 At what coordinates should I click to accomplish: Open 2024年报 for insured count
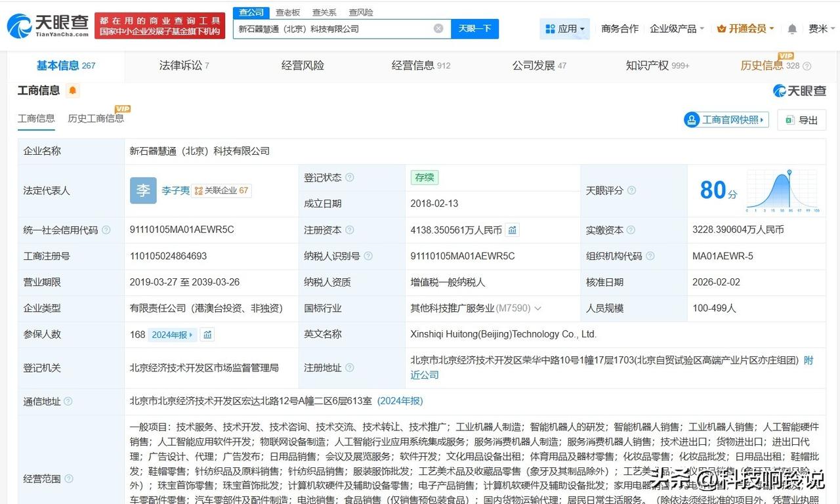tap(172, 335)
